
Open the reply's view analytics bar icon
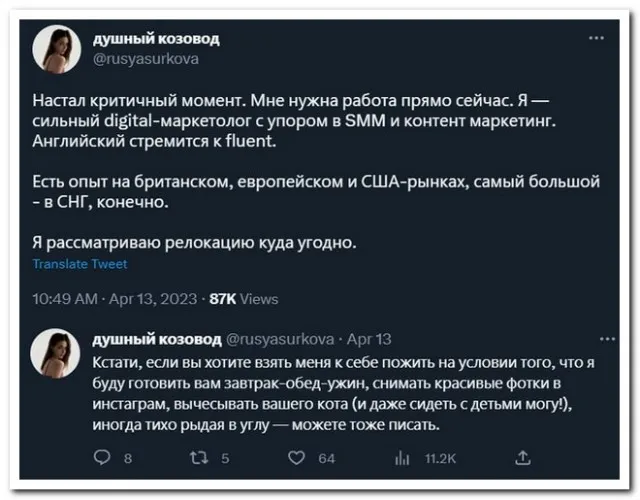tap(402, 458)
